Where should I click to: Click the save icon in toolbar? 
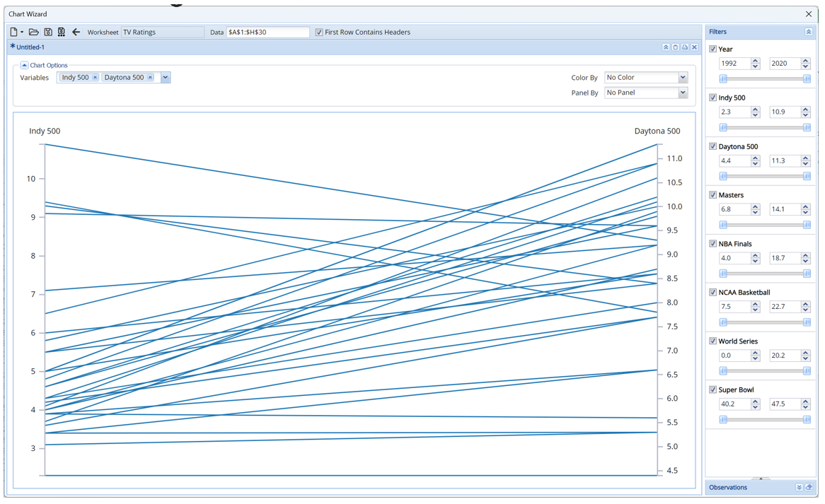48,32
